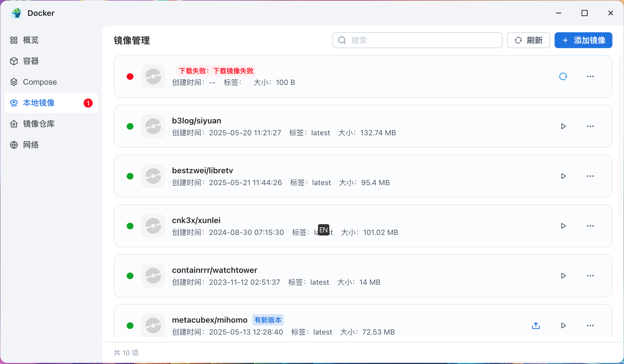The width and height of the screenshot is (624, 364).
Task: Run the cnk3x/xunlei image
Action: [x=563, y=226]
